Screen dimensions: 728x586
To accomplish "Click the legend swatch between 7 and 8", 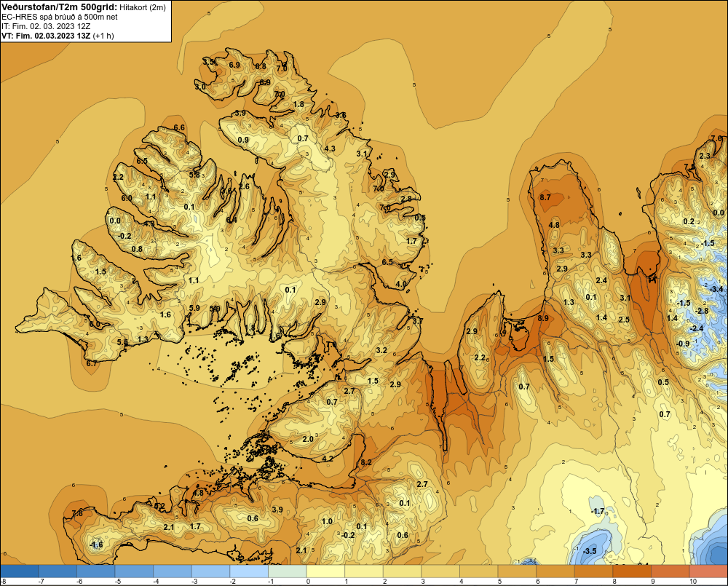I will click(593, 571).
